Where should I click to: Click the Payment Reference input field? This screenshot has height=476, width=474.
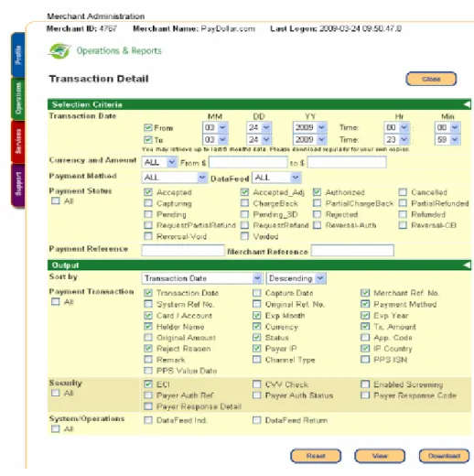pyautogui.click(x=183, y=251)
